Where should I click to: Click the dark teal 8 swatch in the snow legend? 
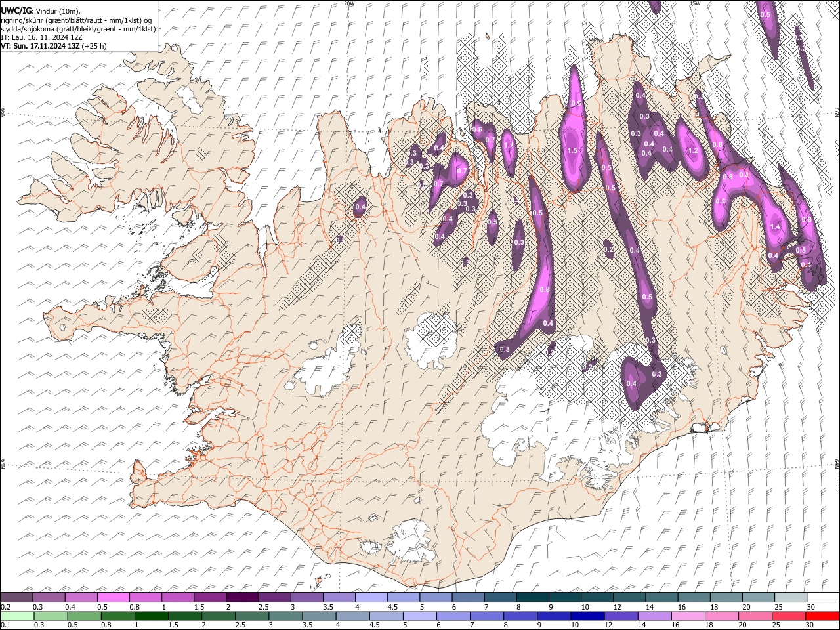pos(532,597)
